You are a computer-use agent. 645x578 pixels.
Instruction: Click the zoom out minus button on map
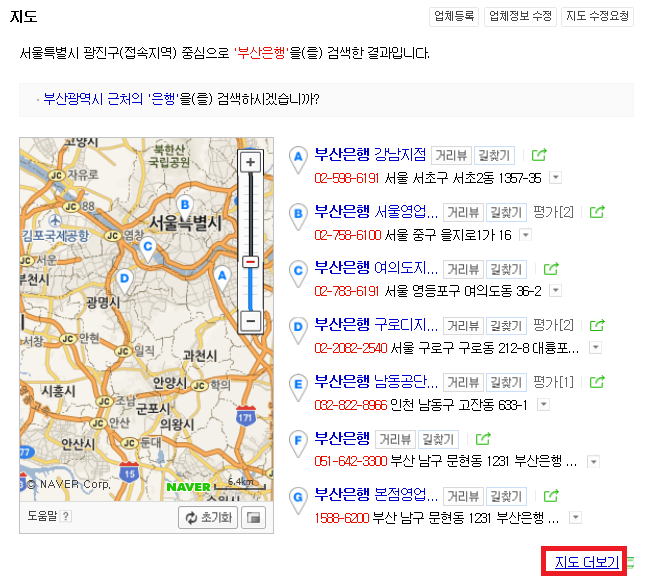(x=250, y=320)
